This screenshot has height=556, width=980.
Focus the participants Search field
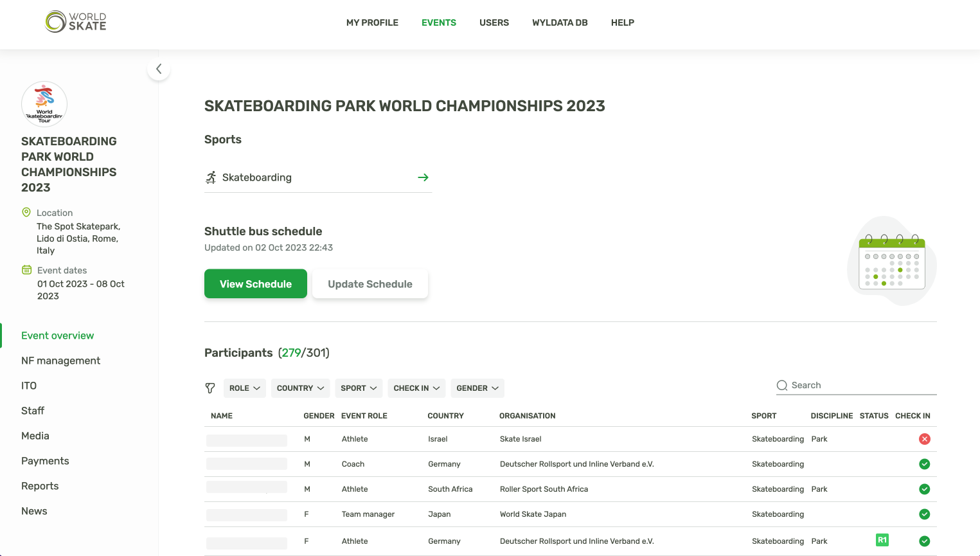tap(861, 386)
